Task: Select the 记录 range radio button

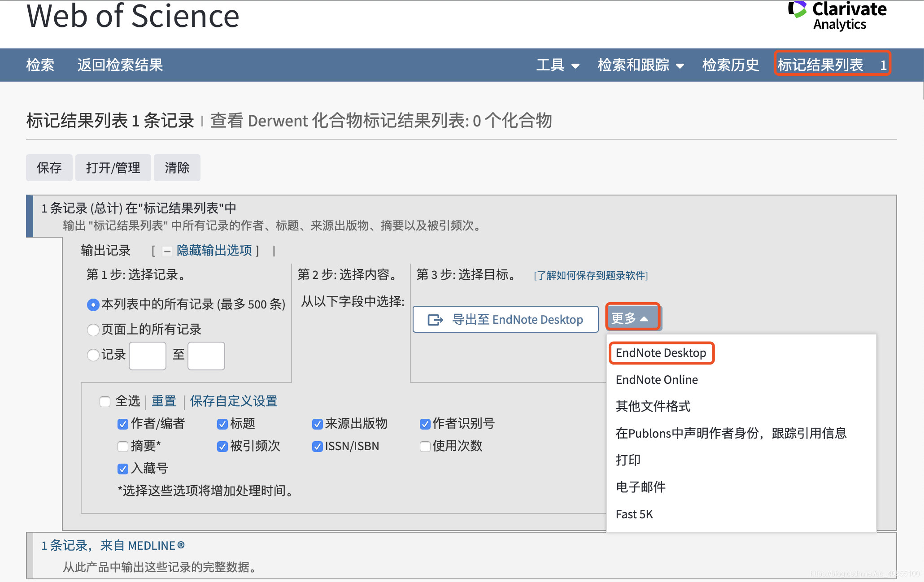Action: point(93,355)
